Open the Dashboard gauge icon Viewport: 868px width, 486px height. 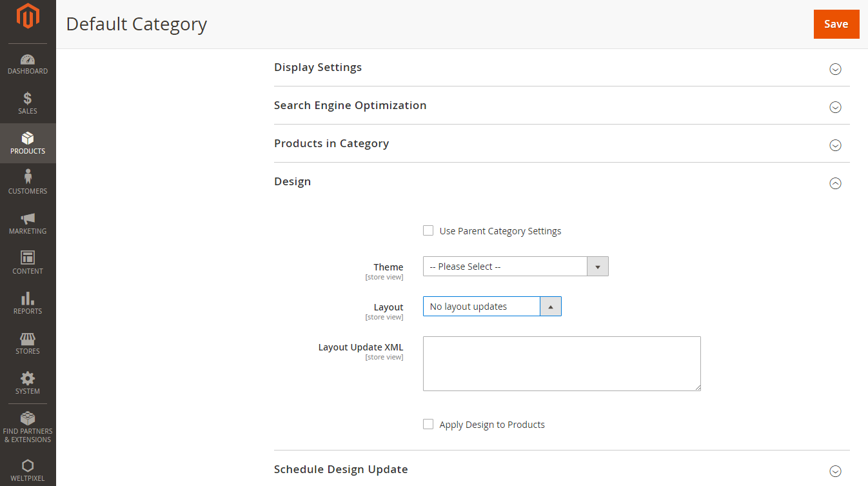click(x=28, y=59)
